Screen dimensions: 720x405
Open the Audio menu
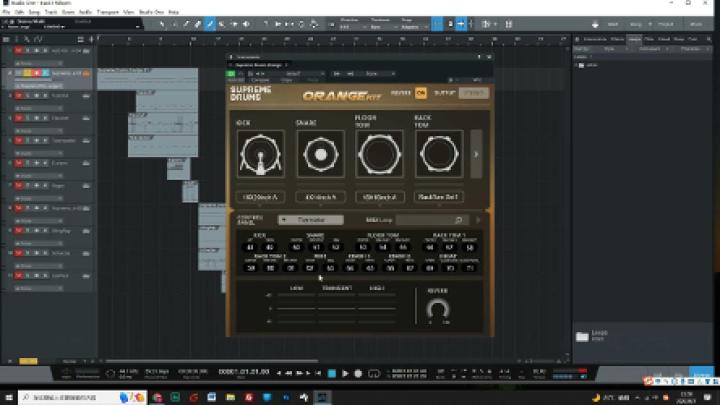[x=85, y=12]
